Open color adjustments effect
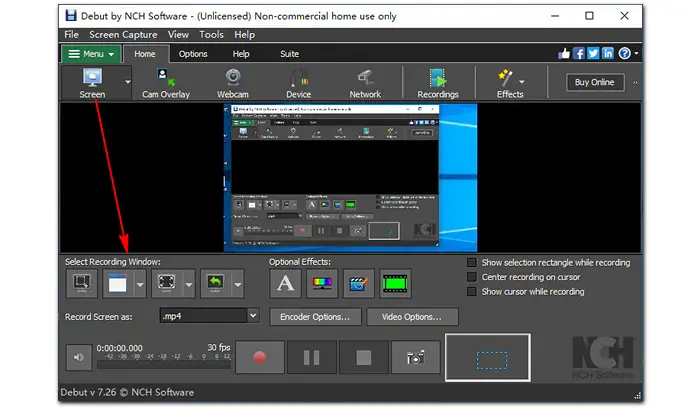This screenshot has height=407, width=700. coord(322,283)
